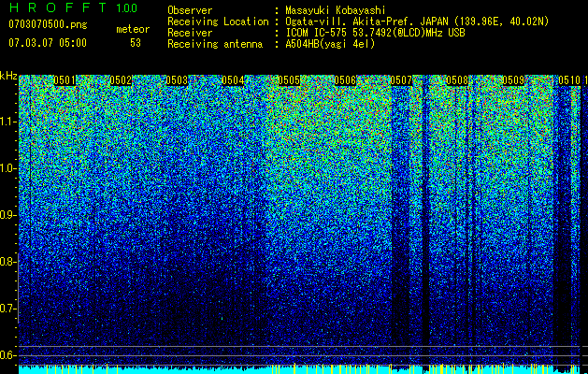Viewport: 588px width, 374px height.
Task: Click the Receiving antenna label
Action: click(x=215, y=44)
